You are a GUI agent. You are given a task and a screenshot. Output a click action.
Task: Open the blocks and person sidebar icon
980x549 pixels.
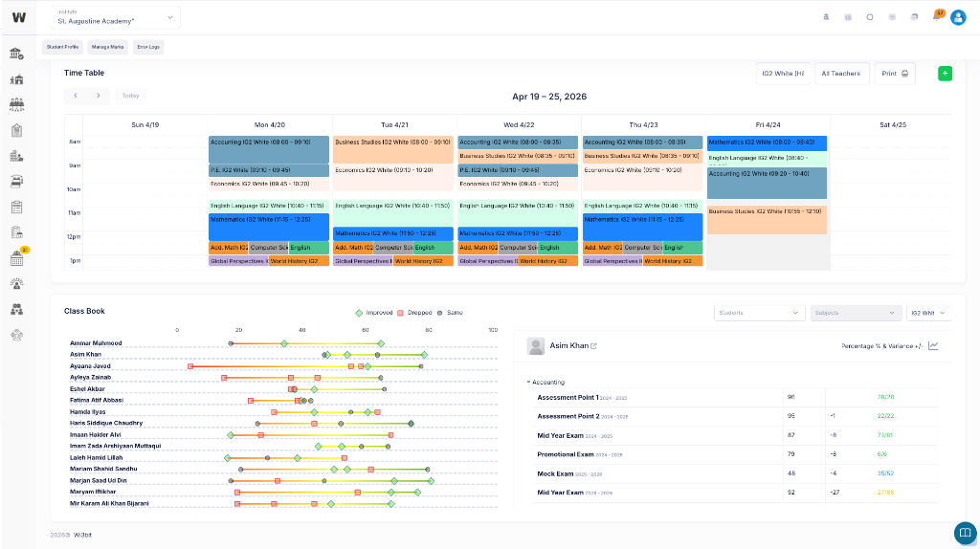(17, 156)
